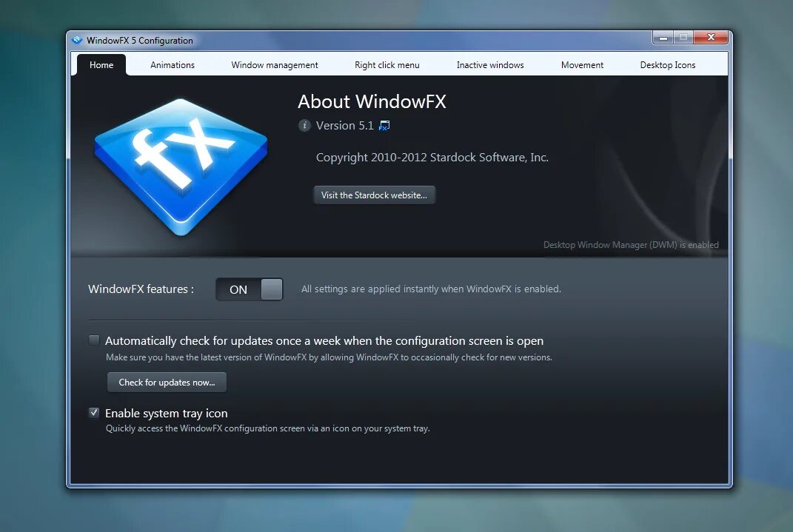Image resolution: width=793 pixels, height=532 pixels.
Task: Go to the Right click menu tab
Action: pyautogui.click(x=387, y=64)
